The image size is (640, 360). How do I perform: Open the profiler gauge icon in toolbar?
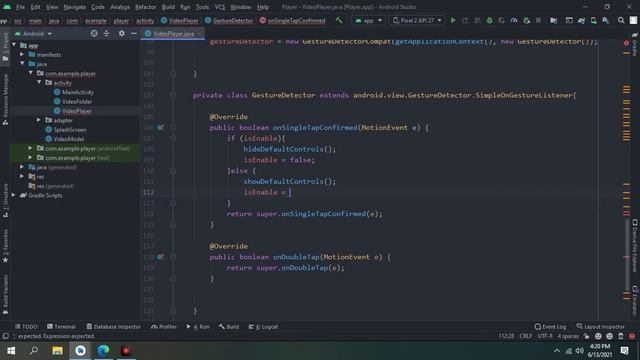514,20
